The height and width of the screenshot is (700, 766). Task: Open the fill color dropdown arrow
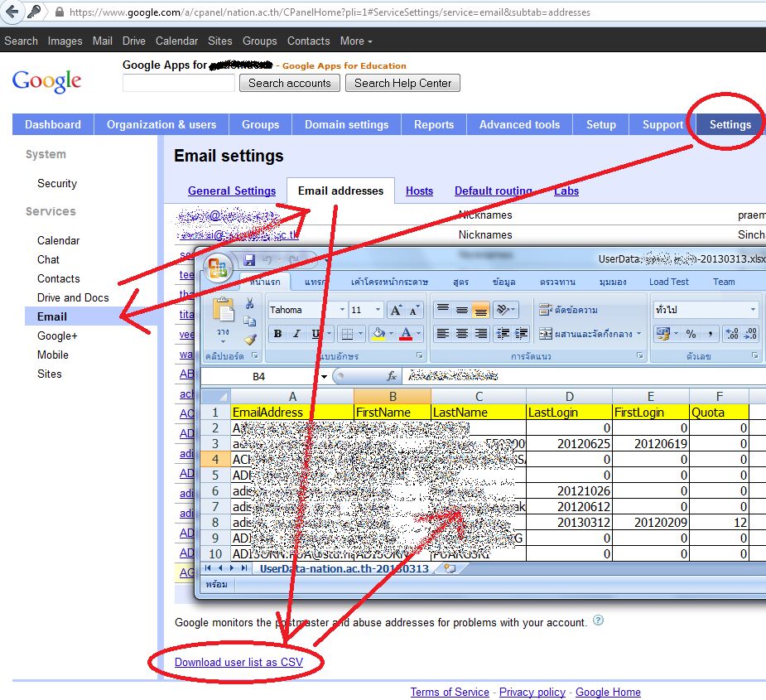tap(392, 334)
